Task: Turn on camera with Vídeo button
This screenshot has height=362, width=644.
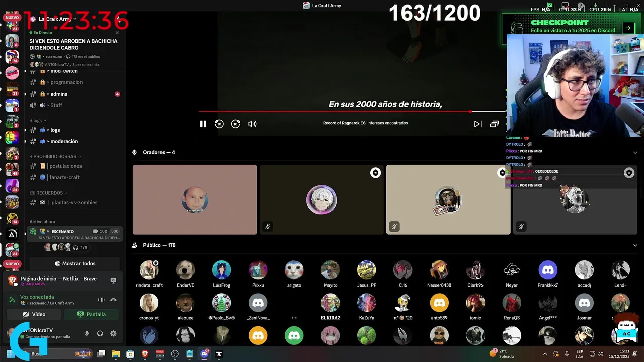Action: pyautogui.click(x=34, y=314)
